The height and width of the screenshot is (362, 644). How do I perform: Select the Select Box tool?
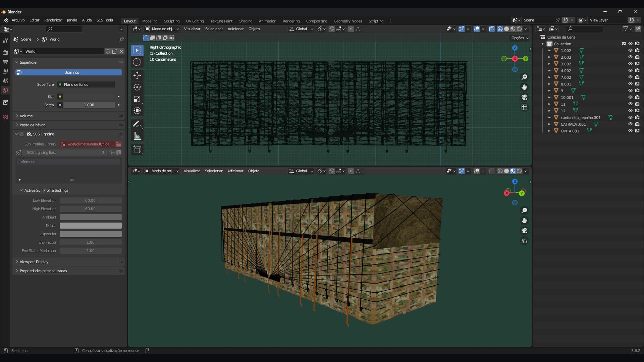137,51
